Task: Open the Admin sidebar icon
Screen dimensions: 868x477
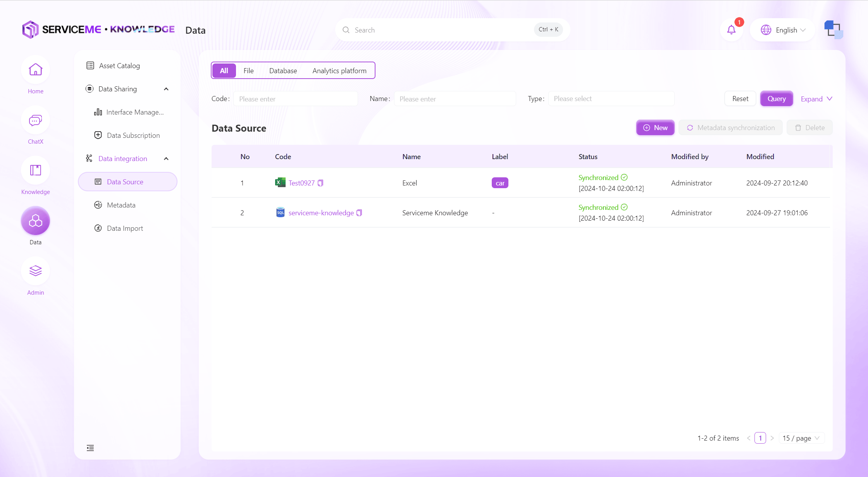Action: 35,271
